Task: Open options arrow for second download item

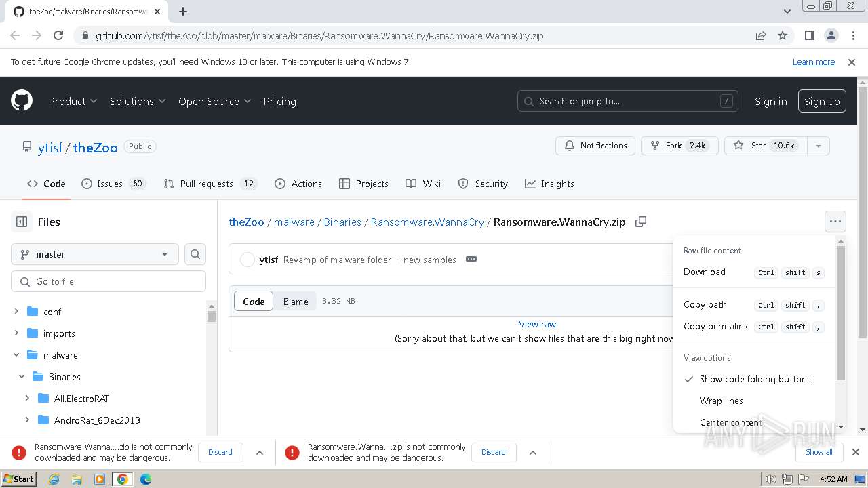Action: [532, 452]
